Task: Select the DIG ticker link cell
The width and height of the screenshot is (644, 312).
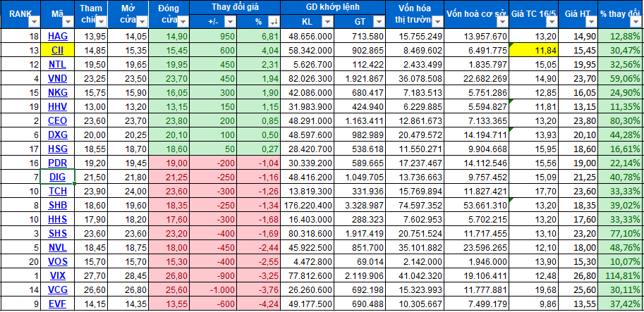Action: pyautogui.click(x=58, y=177)
